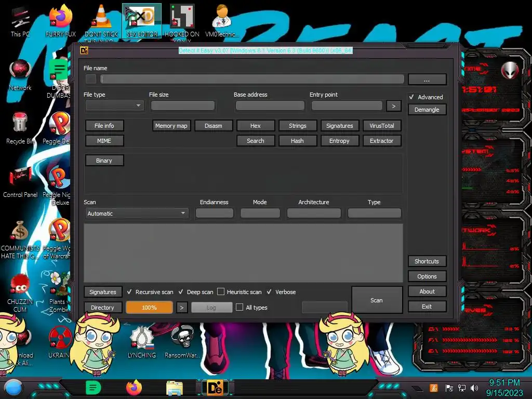Click the alien head gadget icon

pos(510,70)
